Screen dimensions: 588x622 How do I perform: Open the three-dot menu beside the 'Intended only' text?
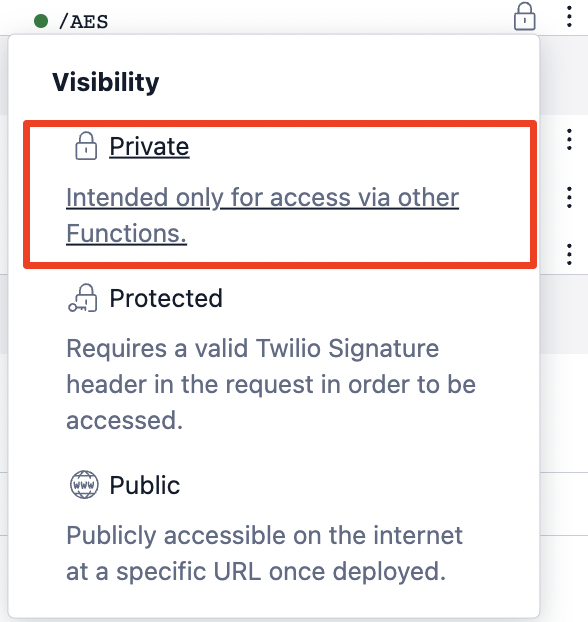[569, 197]
